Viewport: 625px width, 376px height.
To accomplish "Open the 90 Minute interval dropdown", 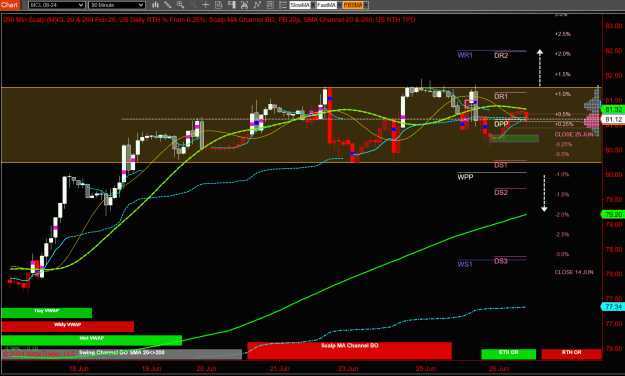I will 116,5.
